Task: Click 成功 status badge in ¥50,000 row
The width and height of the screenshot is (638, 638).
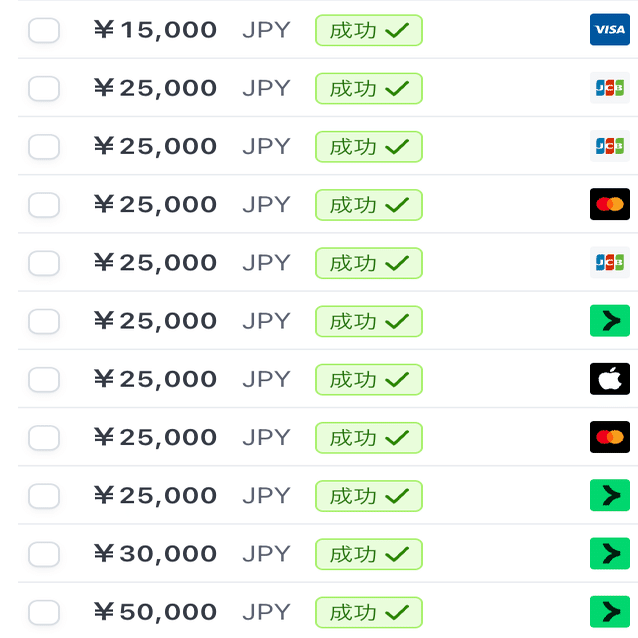Action: pyautogui.click(x=368, y=611)
